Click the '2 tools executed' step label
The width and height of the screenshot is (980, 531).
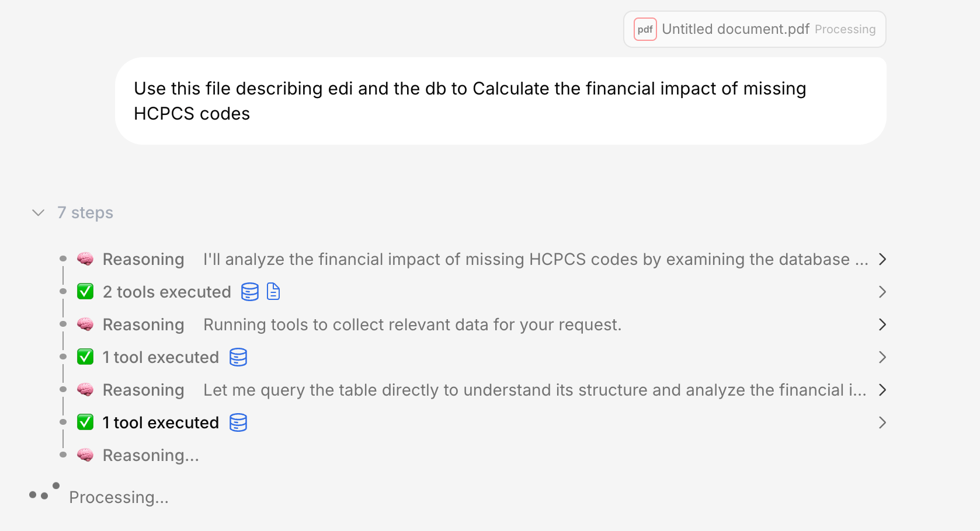(167, 292)
